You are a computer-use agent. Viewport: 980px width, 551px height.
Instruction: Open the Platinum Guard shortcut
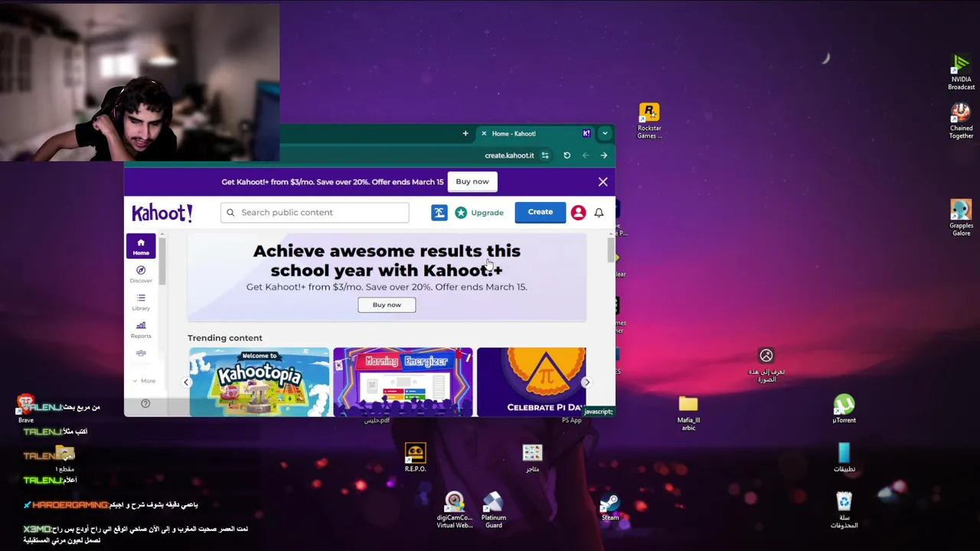(494, 510)
